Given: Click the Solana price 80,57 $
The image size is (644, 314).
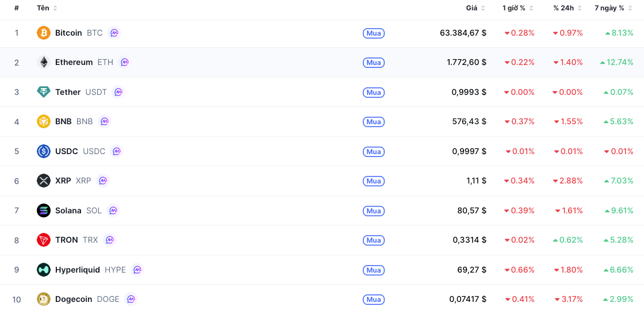Looking at the screenshot, I should [472, 210].
